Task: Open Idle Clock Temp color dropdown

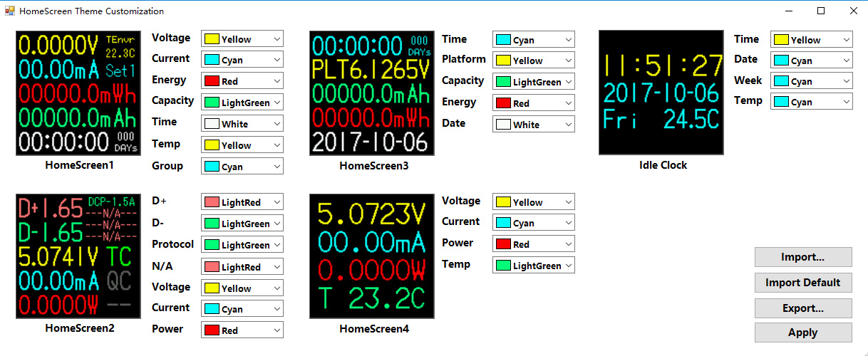Action: (812, 102)
